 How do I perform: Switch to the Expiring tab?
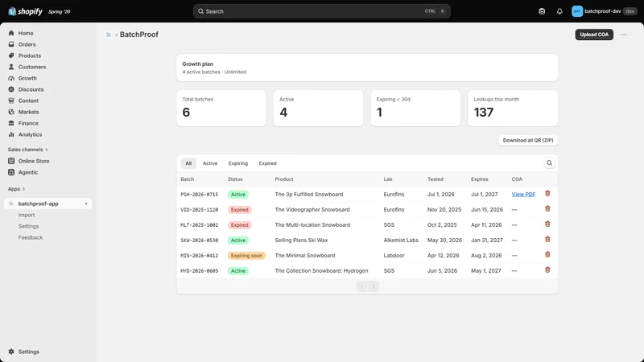(238, 163)
